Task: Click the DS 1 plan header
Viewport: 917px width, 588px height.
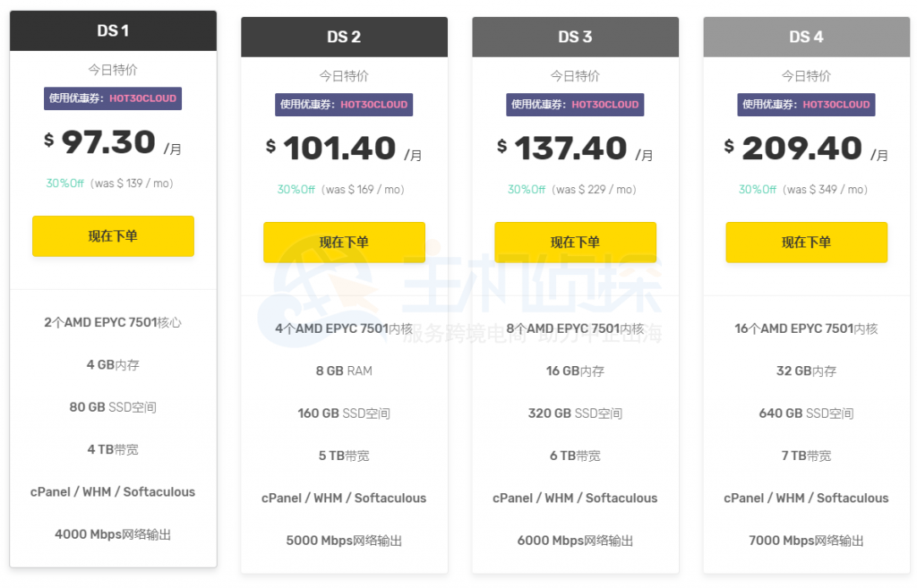Action: click(113, 30)
